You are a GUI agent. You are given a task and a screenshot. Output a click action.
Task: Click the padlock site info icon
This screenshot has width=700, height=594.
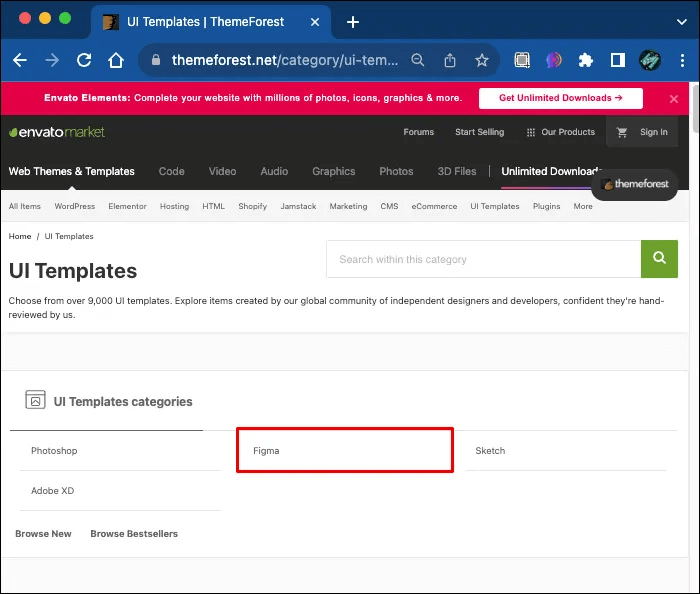tap(156, 60)
